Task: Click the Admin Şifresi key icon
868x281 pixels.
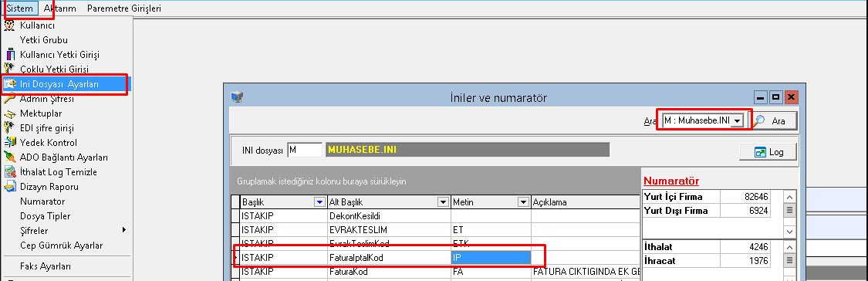Action: click(9, 99)
